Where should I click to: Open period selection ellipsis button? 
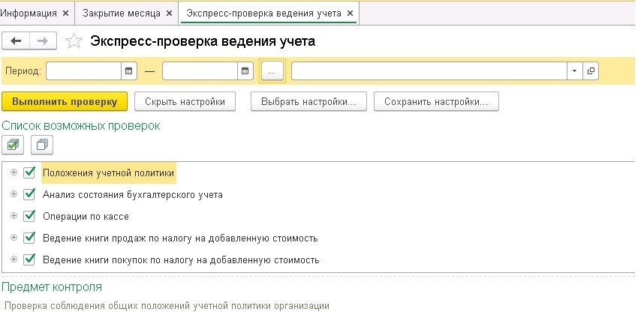[272, 71]
